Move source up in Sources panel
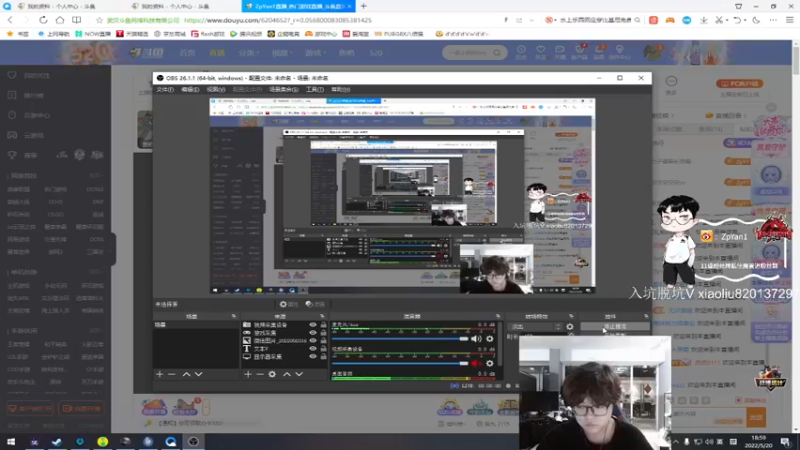Viewport: 800px width, 450px height. pos(287,374)
